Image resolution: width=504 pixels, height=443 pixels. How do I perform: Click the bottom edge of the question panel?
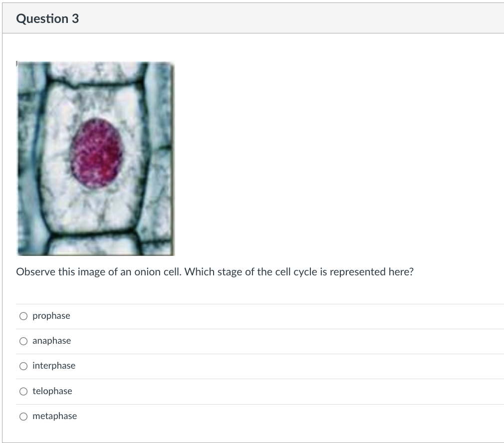coord(252,442)
